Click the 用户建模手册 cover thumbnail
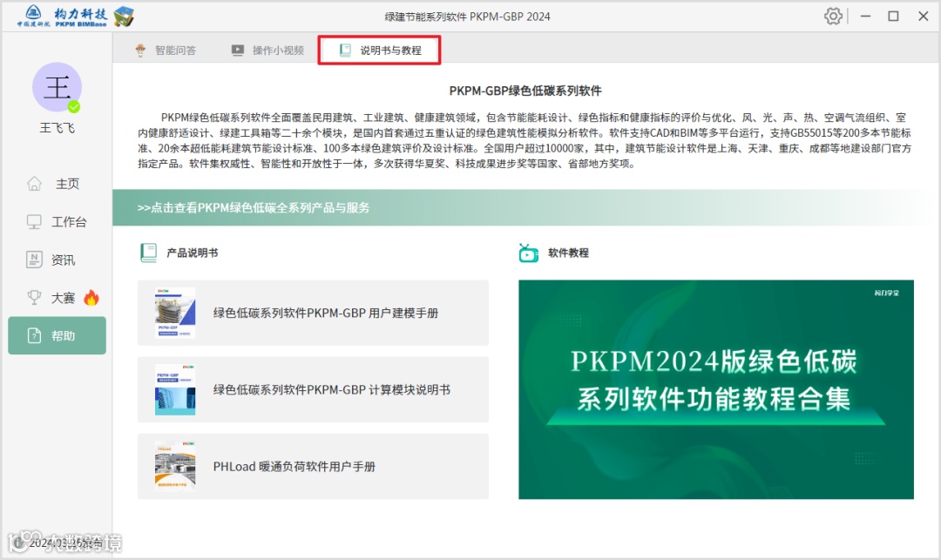Image resolution: width=941 pixels, height=560 pixels. pyautogui.click(x=175, y=313)
